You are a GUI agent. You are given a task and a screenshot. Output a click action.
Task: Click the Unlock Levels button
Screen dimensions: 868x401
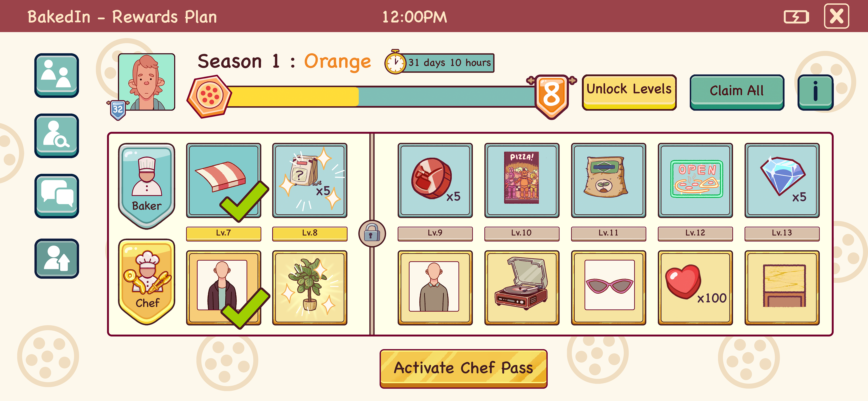[x=629, y=92]
